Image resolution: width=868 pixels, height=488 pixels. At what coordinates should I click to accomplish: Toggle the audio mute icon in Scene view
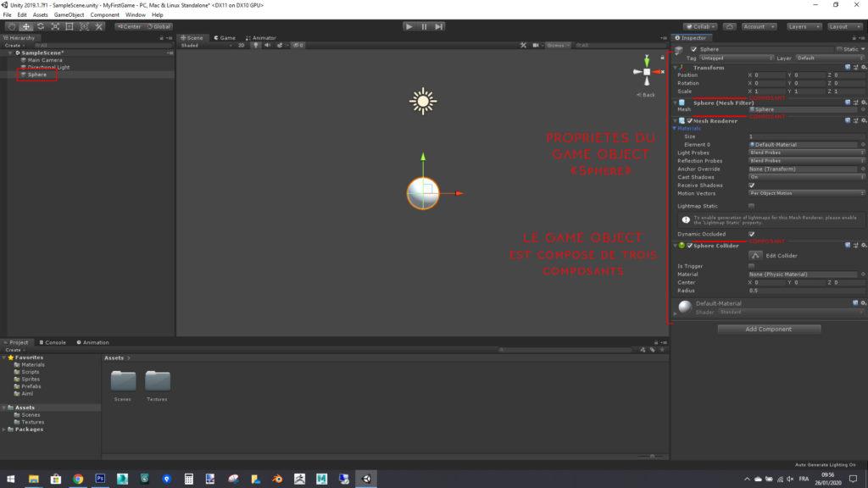[x=268, y=45]
